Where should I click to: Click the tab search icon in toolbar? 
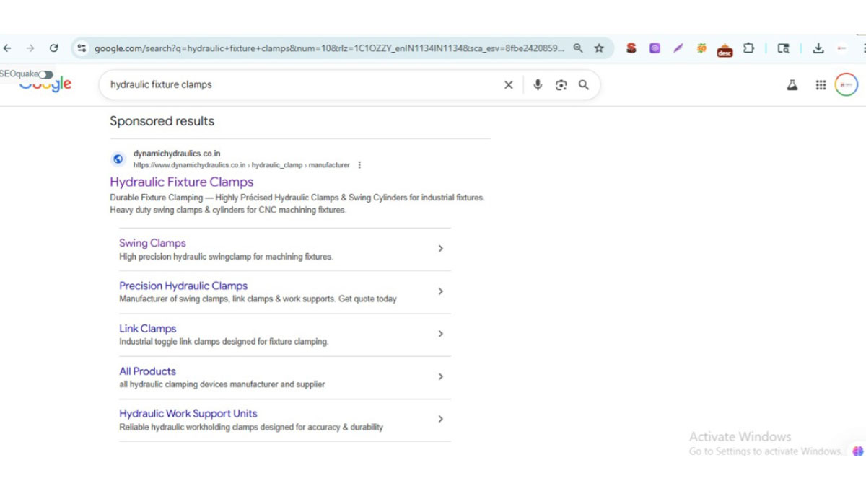(x=783, y=48)
